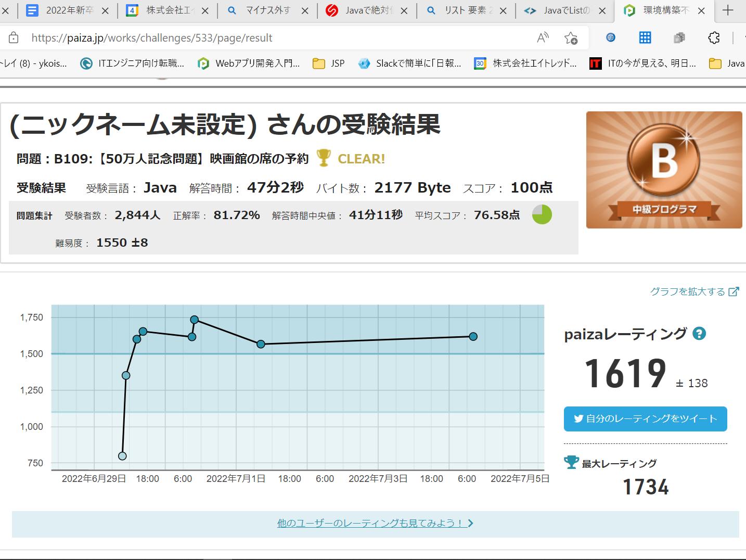Click the URL address bar field
Image resolution: width=746 pixels, height=560 pixels.
[260, 37]
